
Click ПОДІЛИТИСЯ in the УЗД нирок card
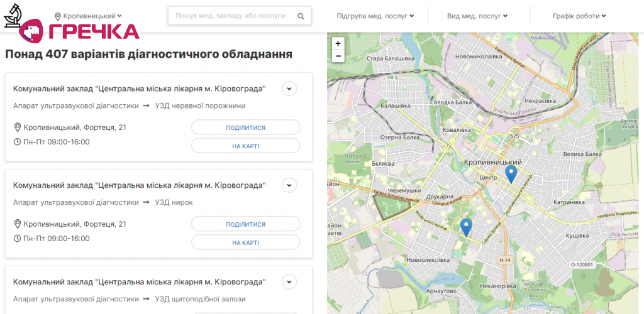pos(246,224)
